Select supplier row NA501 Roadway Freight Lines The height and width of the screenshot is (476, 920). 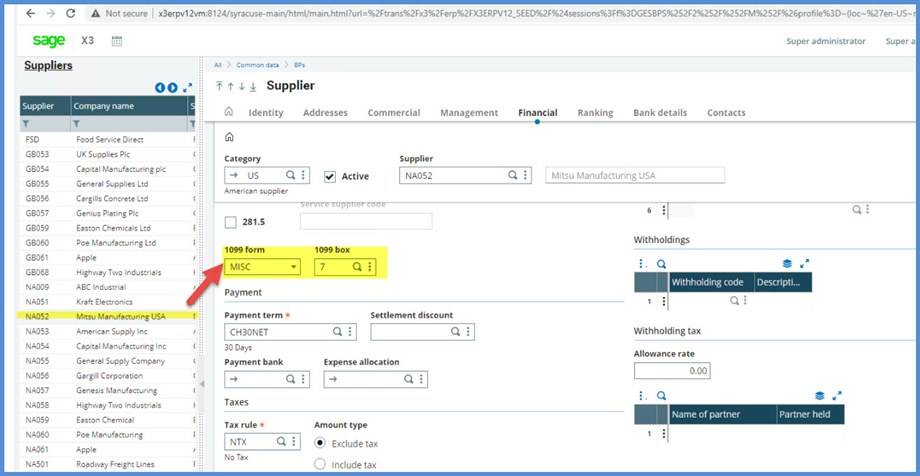109,464
